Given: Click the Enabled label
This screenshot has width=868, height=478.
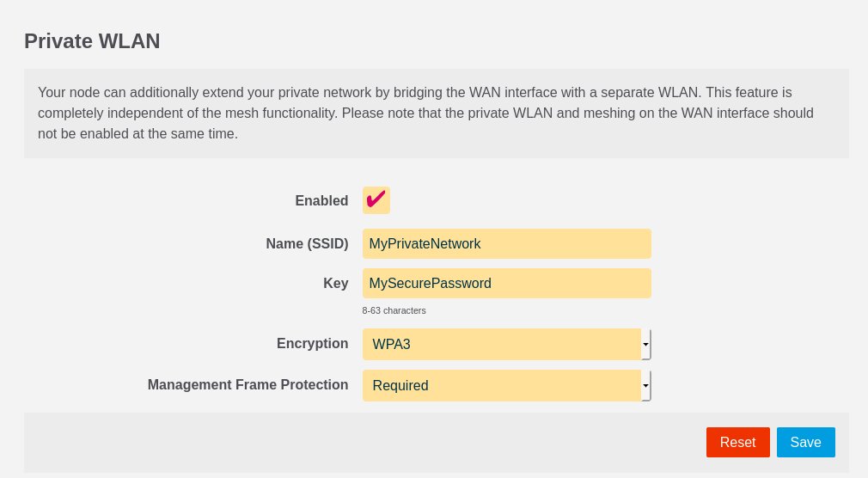Looking at the screenshot, I should (x=321, y=200).
